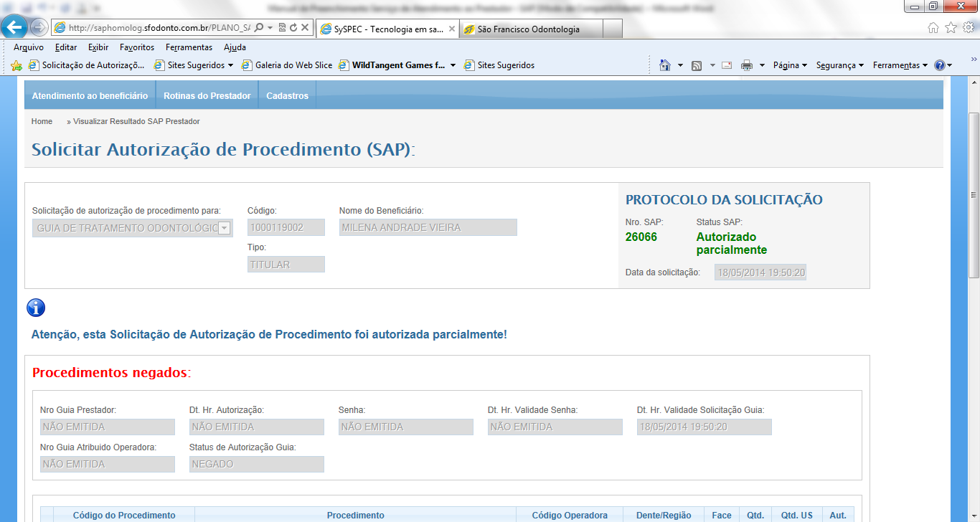Open the Cadastros menu
This screenshot has width=980, height=522.
click(287, 95)
